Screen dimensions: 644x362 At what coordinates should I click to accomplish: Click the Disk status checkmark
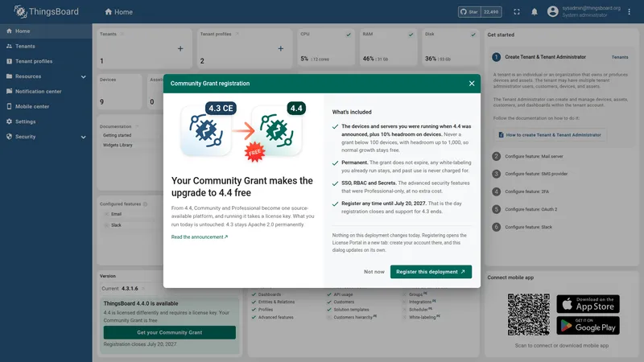473,35
